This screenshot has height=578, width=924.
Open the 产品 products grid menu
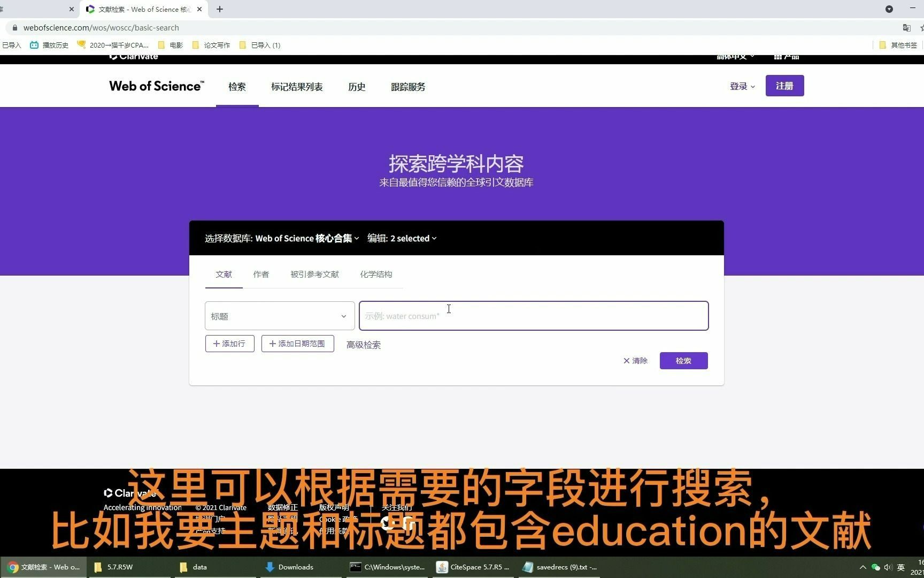[787, 57]
